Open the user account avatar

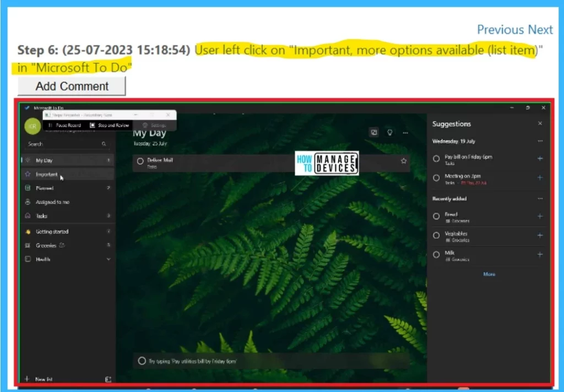[32, 126]
